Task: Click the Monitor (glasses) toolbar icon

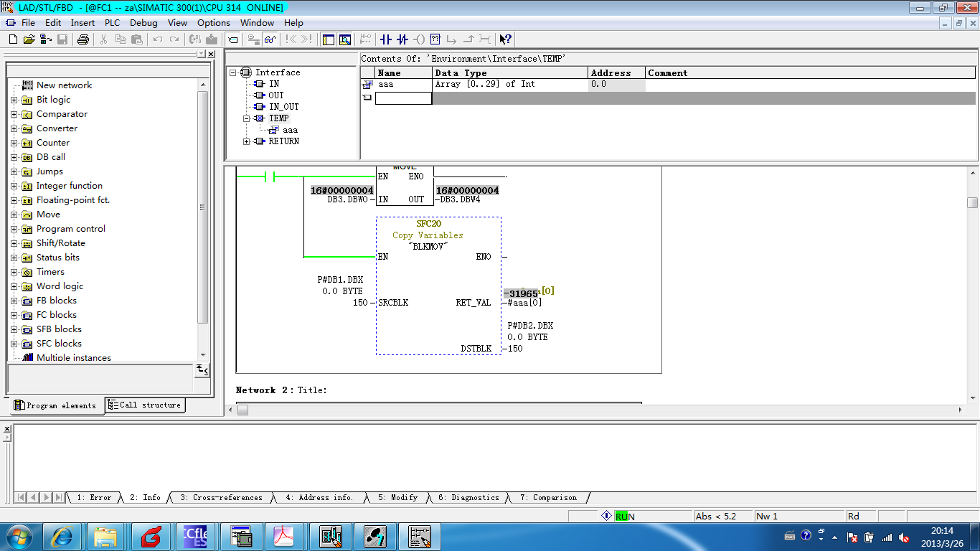Action: pos(270,39)
